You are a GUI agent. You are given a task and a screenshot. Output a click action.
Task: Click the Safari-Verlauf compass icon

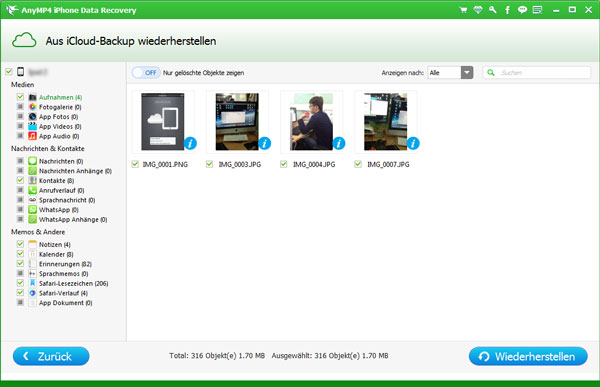point(33,293)
